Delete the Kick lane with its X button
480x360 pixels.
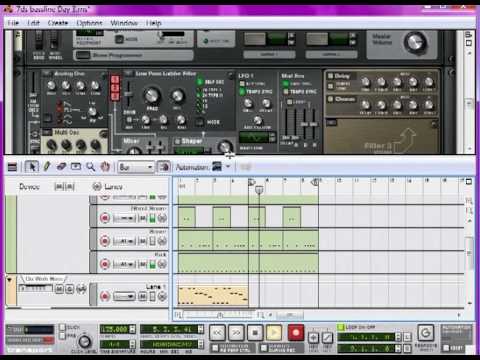(x=162, y=264)
